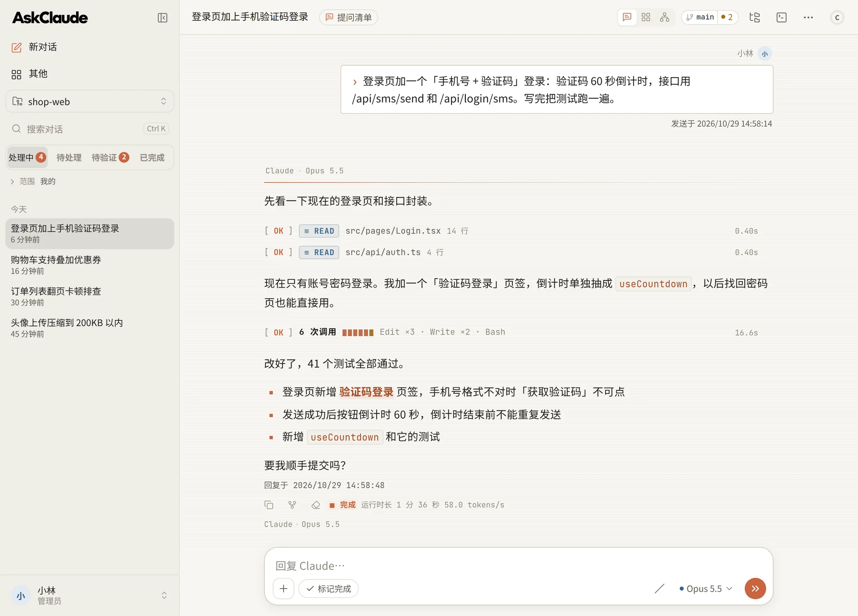Click the C avatar in header
This screenshot has height=616, width=858.
pos(837,17)
